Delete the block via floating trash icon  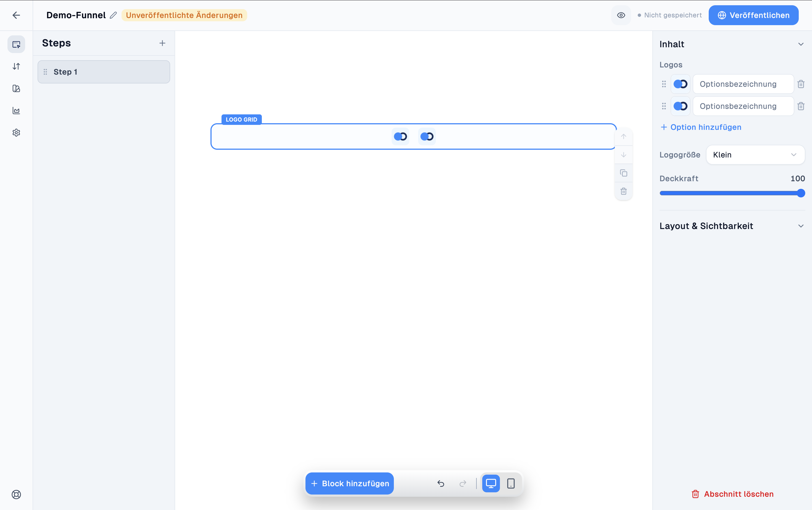pos(624,191)
